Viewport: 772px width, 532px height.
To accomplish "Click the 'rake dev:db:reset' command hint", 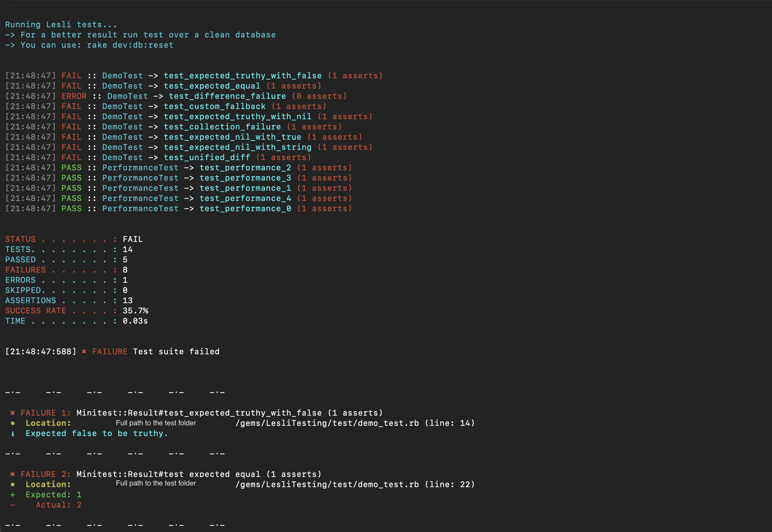I will coord(130,45).
